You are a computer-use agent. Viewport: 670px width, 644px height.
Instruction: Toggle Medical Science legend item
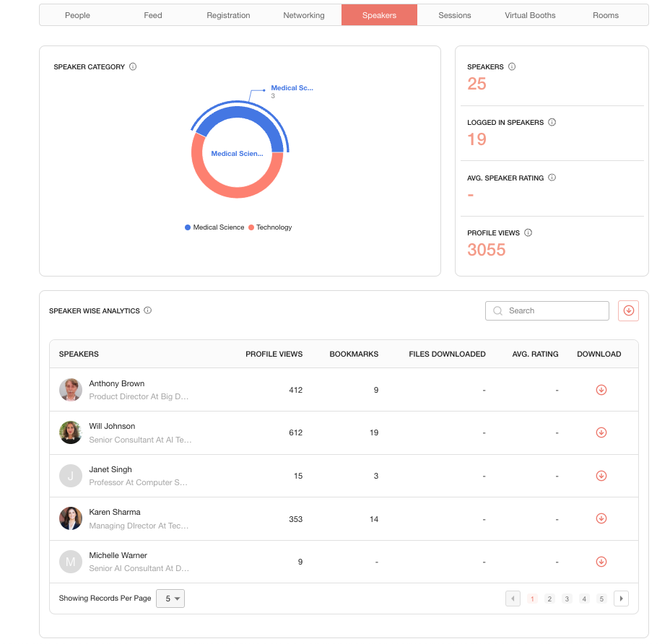click(x=214, y=227)
